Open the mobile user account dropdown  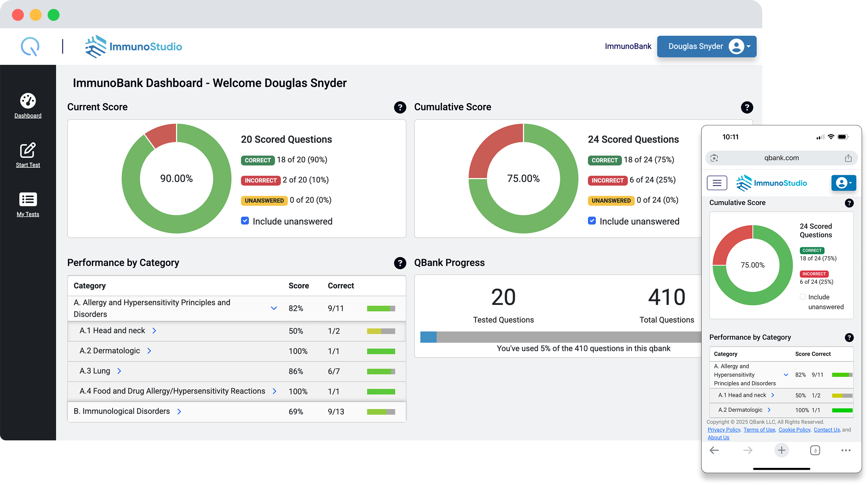point(844,183)
